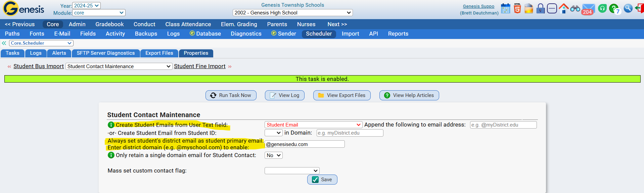Click info icon beside Only retain single domain

(x=111, y=155)
